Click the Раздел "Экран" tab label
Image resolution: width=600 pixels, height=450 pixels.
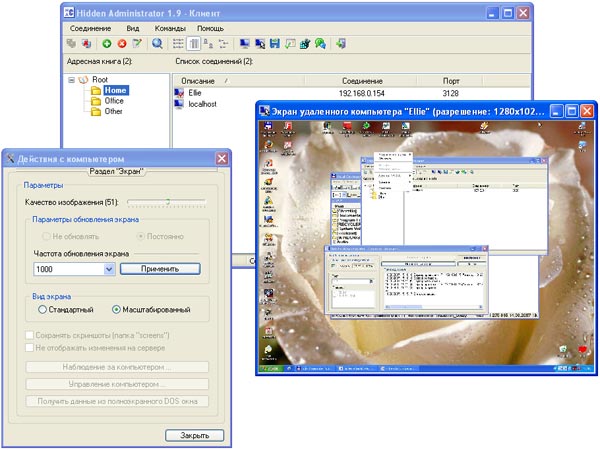(x=116, y=171)
